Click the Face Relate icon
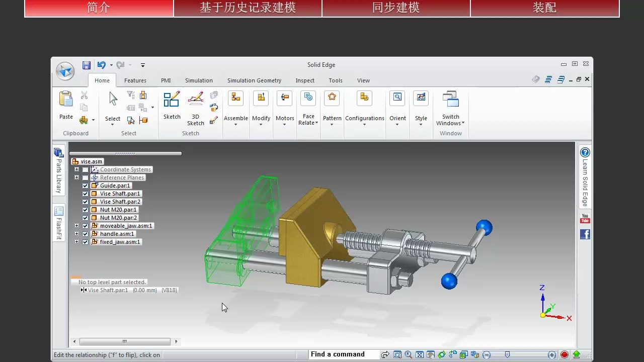Image resolution: width=644 pixels, height=362 pixels. click(308, 98)
